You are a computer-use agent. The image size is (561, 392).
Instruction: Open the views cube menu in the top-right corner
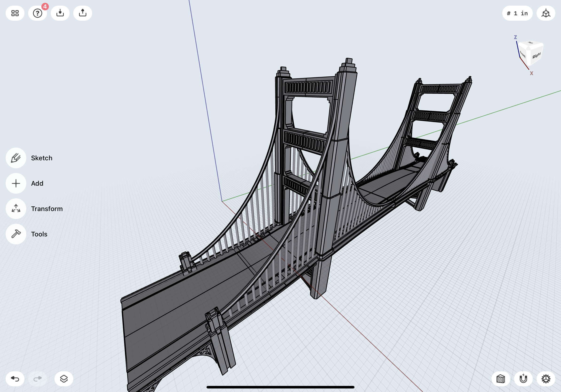tap(545, 13)
